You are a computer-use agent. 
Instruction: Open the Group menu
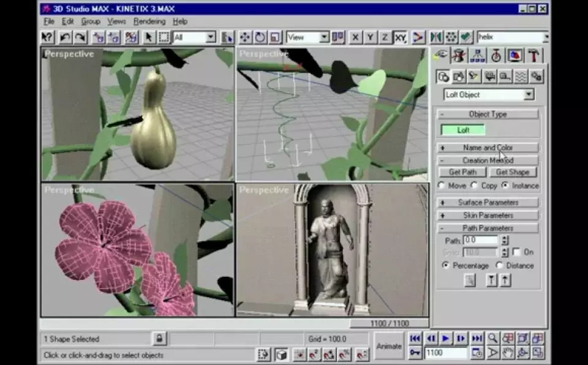(x=91, y=21)
